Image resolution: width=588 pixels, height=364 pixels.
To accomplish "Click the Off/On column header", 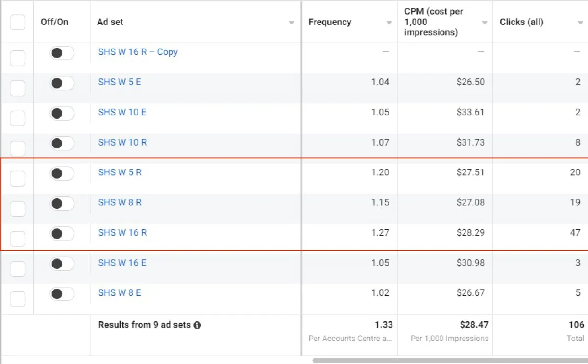I will [54, 22].
